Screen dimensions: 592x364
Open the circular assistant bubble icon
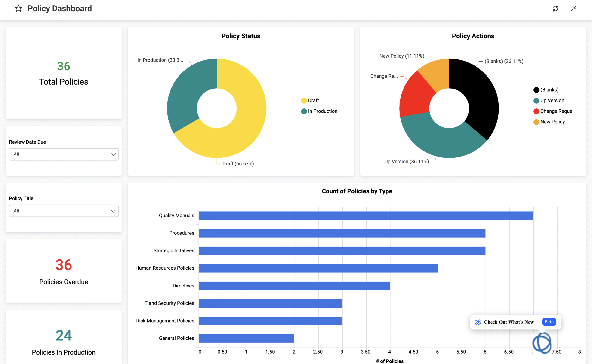pos(542,343)
